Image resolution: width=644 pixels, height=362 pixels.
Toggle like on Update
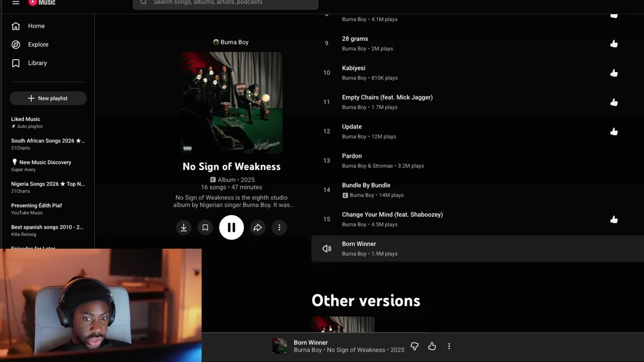614,132
